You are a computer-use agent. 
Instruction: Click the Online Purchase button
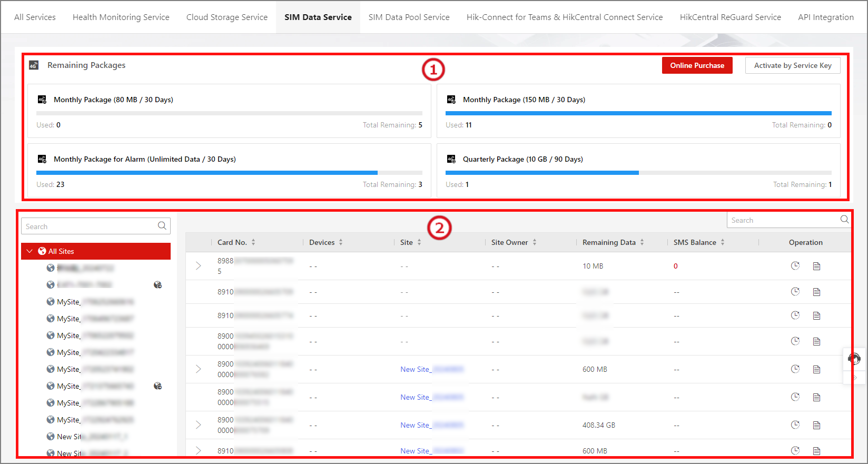(697, 65)
